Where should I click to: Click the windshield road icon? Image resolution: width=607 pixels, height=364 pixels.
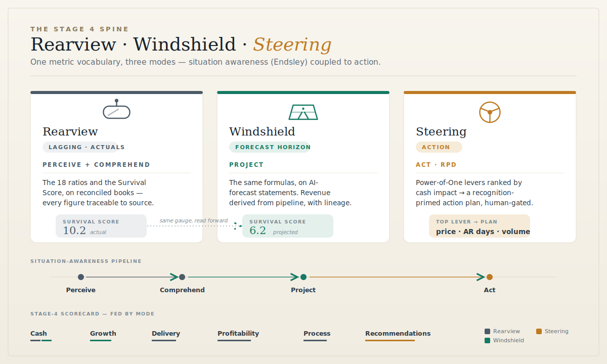point(303,112)
